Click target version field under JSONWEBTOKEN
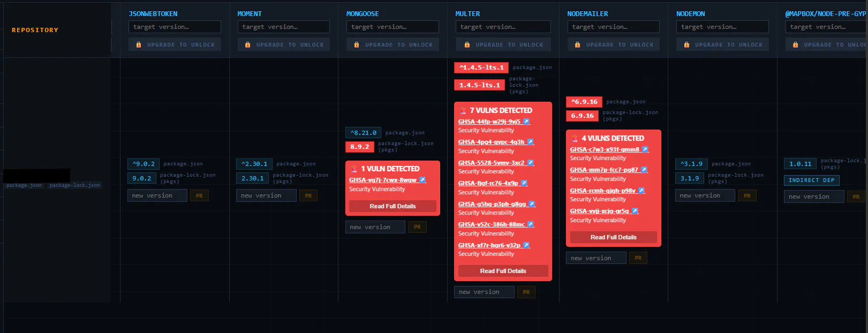Screen dimensions: 868x333 coord(175,27)
